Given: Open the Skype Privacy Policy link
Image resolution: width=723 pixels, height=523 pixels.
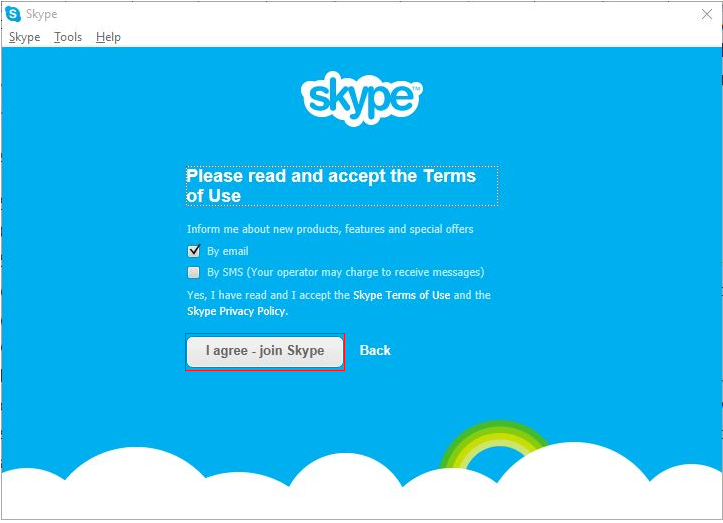Looking at the screenshot, I should (237, 311).
